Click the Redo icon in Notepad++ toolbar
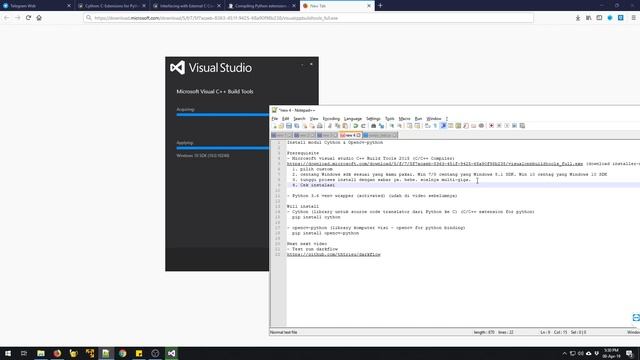Image resolution: width=640 pixels, height=360 pixels. click(x=363, y=126)
